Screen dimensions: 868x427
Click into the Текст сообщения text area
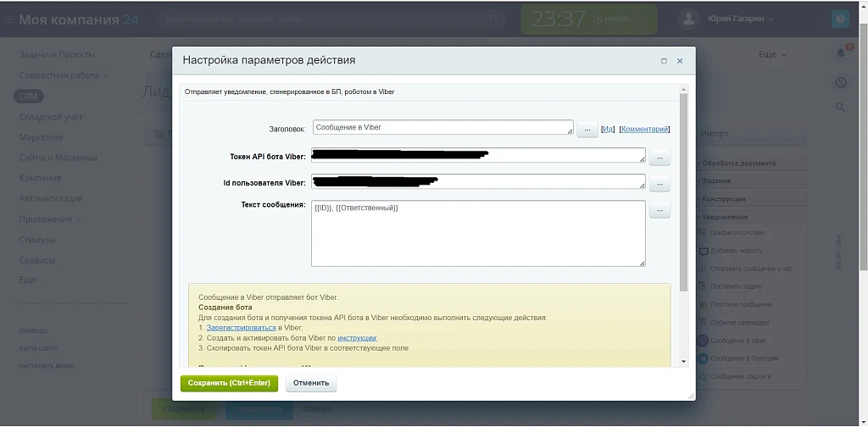coord(478,234)
